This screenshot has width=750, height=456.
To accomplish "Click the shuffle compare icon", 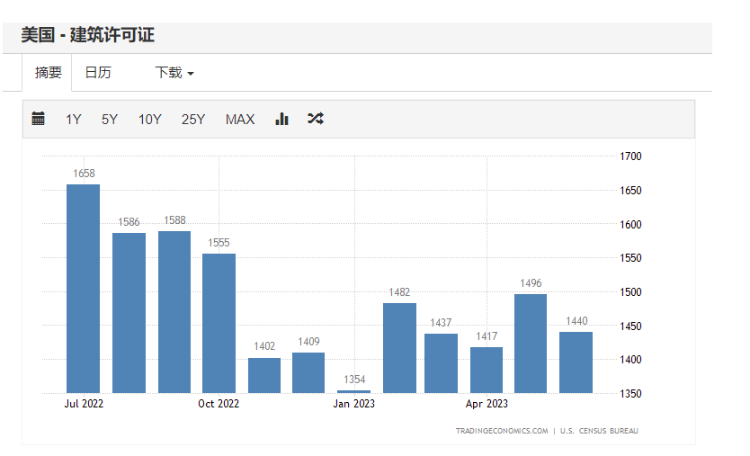I will [x=315, y=119].
